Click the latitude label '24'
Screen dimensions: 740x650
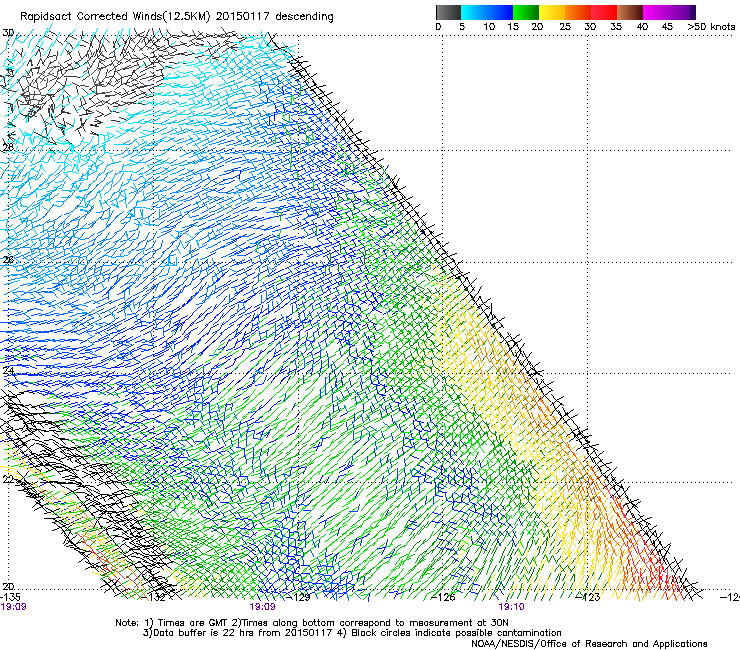click(8, 371)
